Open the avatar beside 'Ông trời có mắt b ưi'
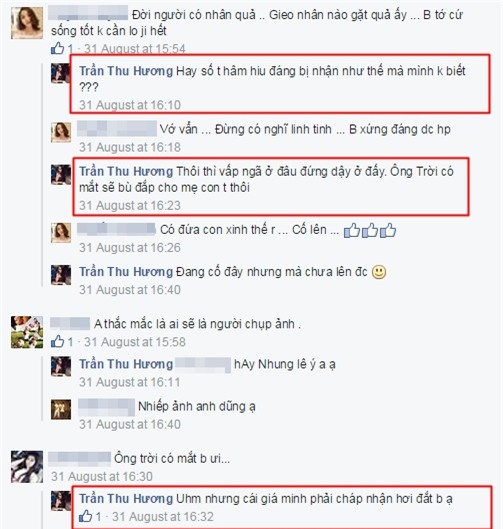This screenshot has width=503, height=529. click(27, 467)
